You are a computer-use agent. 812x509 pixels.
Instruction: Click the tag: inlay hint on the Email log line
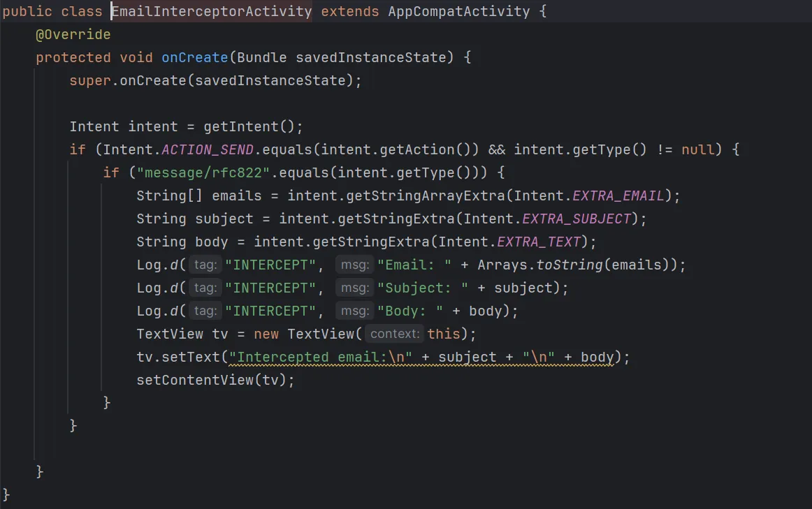point(205,265)
